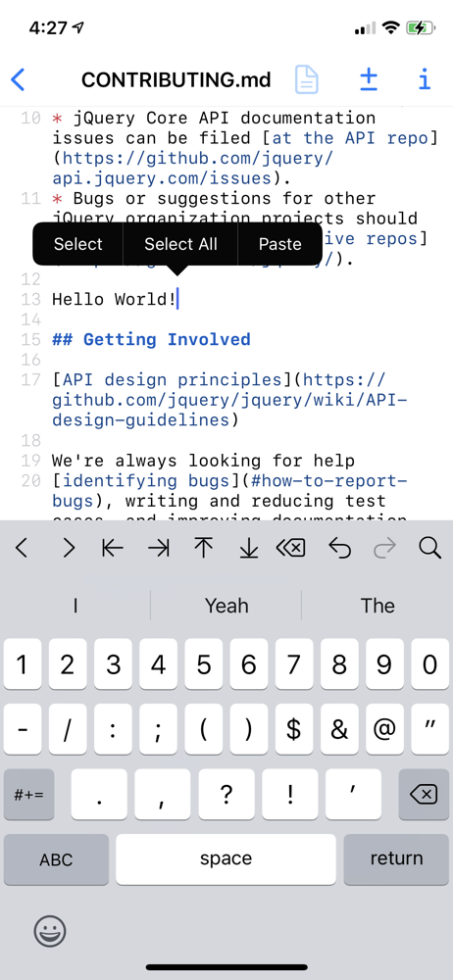Jump to line start icon
This screenshot has height=980, width=453.
pyautogui.click(x=113, y=548)
